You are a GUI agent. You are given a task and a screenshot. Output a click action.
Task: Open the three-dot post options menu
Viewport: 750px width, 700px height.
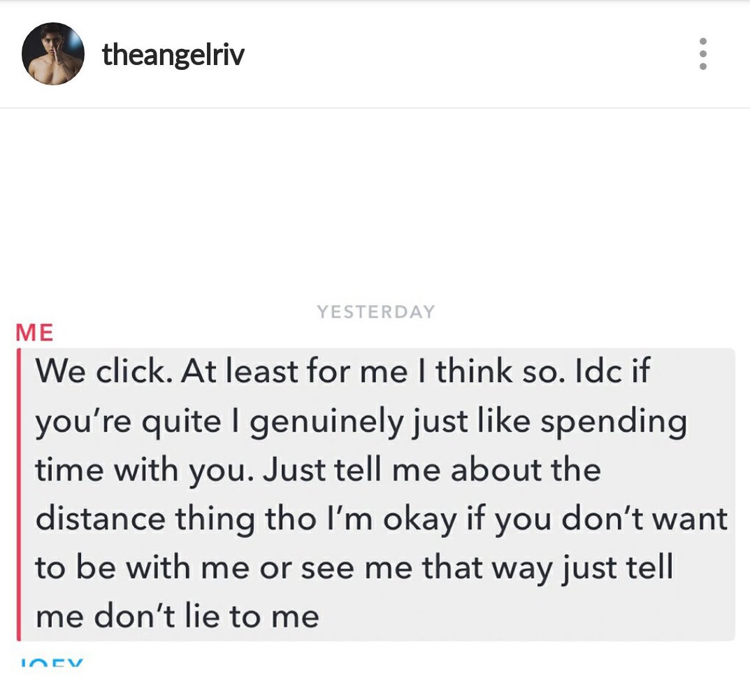click(702, 54)
